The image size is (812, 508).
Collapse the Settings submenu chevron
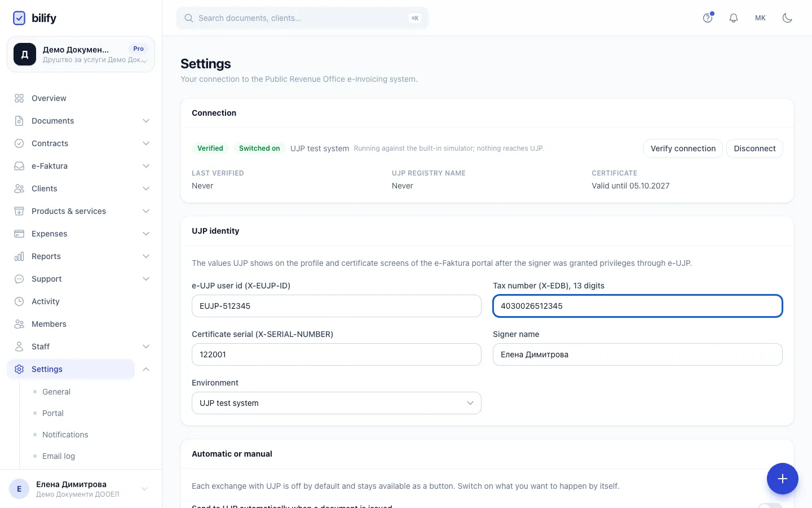[146, 369]
